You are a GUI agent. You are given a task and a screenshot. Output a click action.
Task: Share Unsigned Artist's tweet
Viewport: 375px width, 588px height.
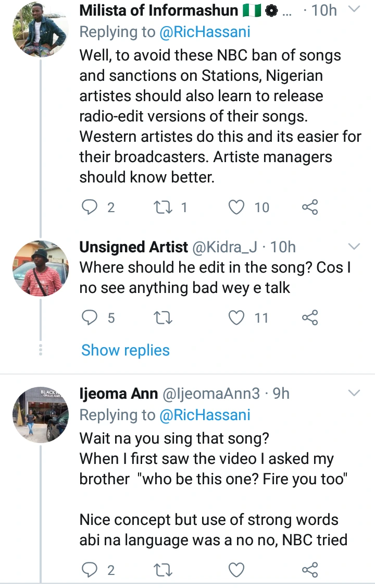310,317
